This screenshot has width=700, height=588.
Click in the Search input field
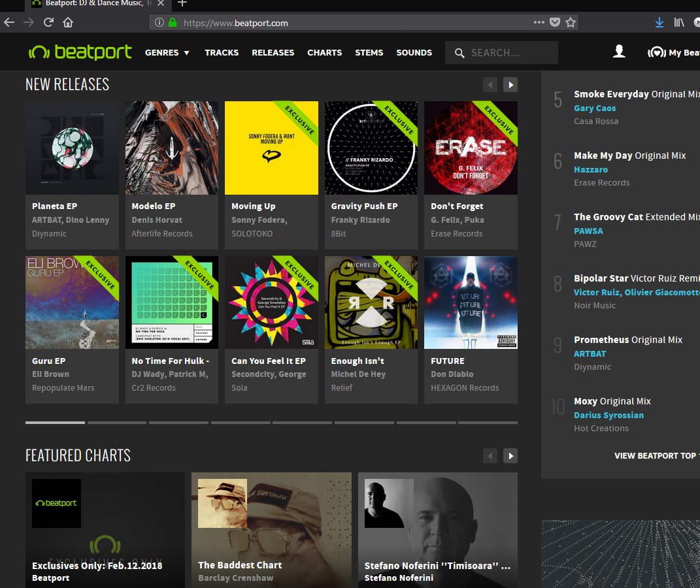click(x=510, y=52)
